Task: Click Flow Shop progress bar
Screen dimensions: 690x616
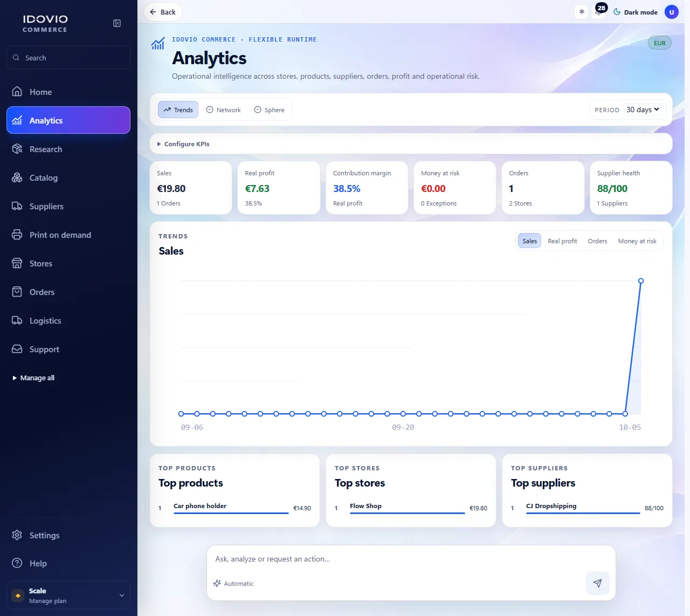Action: pyautogui.click(x=407, y=513)
